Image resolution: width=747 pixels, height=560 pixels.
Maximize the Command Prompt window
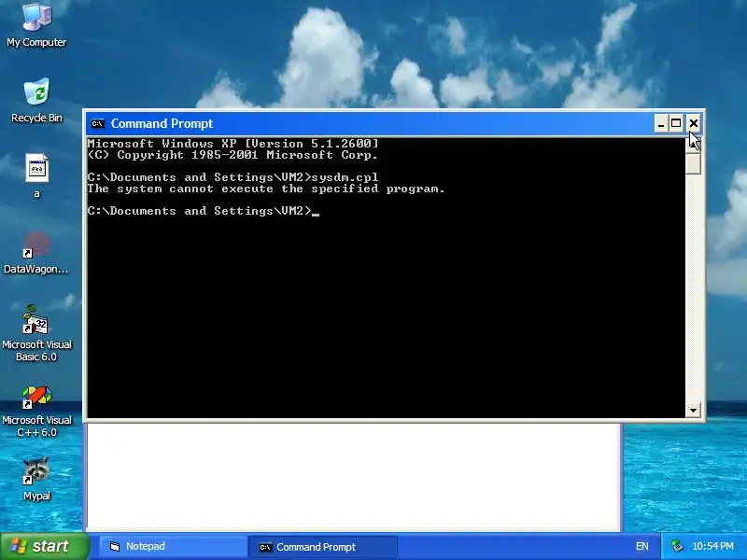[x=676, y=124]
